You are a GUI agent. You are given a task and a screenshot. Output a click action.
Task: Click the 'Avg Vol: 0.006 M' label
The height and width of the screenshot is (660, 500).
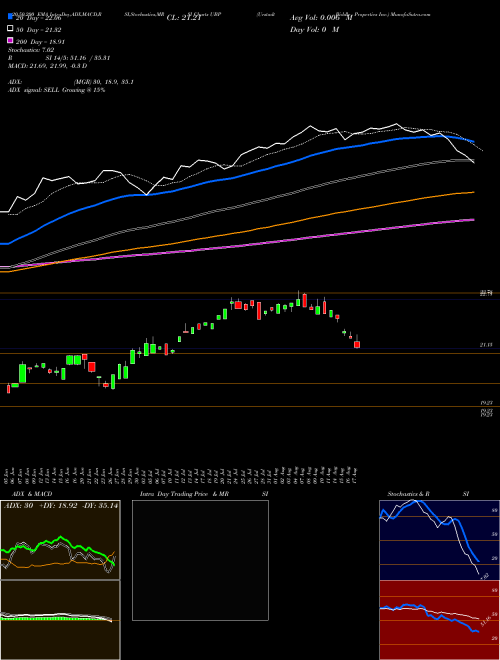321,18
